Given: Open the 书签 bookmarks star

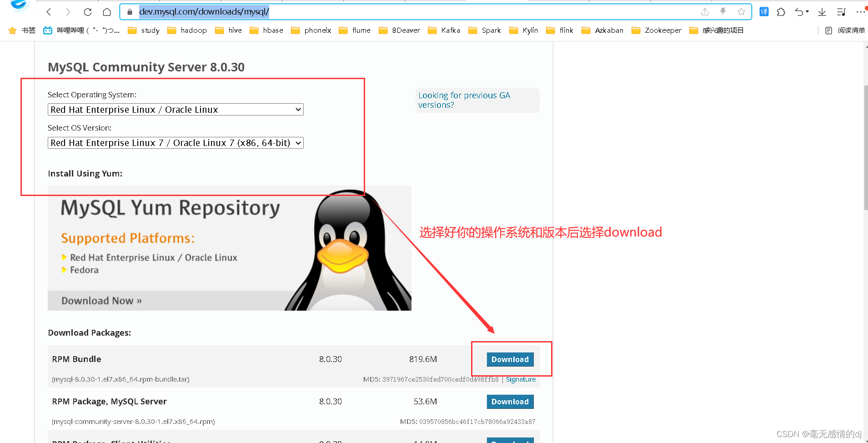Looking at the screenshot, I should pyautogui.click(x=22, y=30).
